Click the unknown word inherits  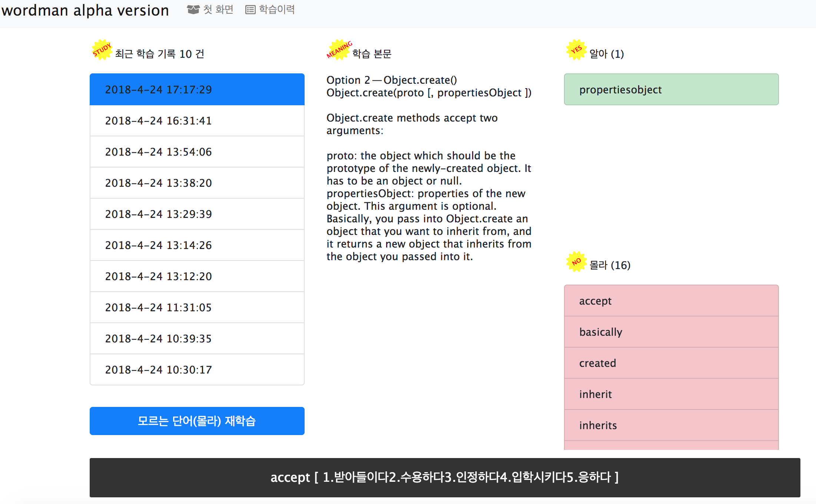[x=671, y=425]
